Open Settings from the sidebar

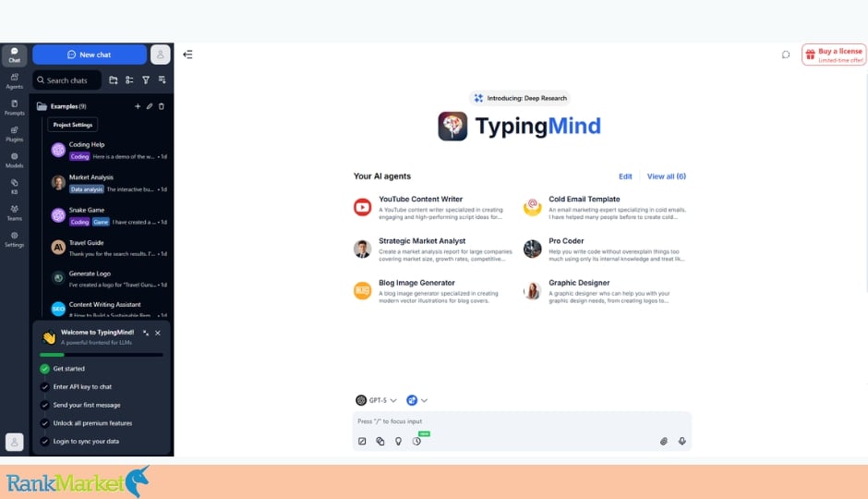point(15,239)
